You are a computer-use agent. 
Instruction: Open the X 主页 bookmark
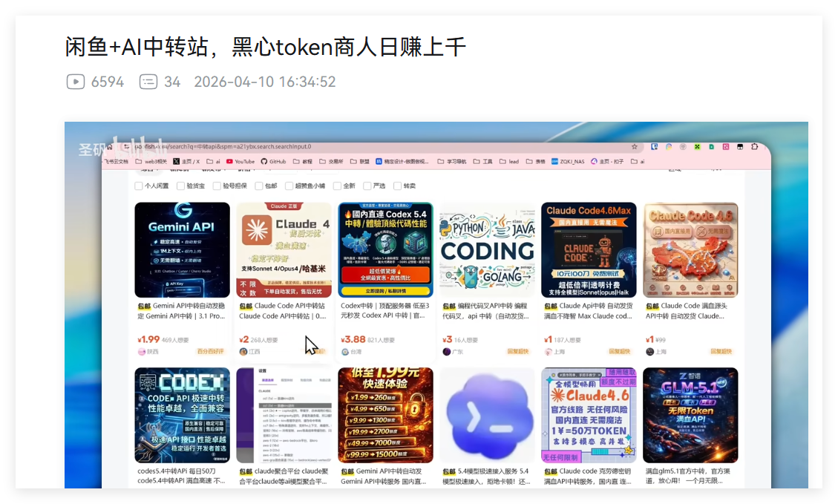pos(186,161)
